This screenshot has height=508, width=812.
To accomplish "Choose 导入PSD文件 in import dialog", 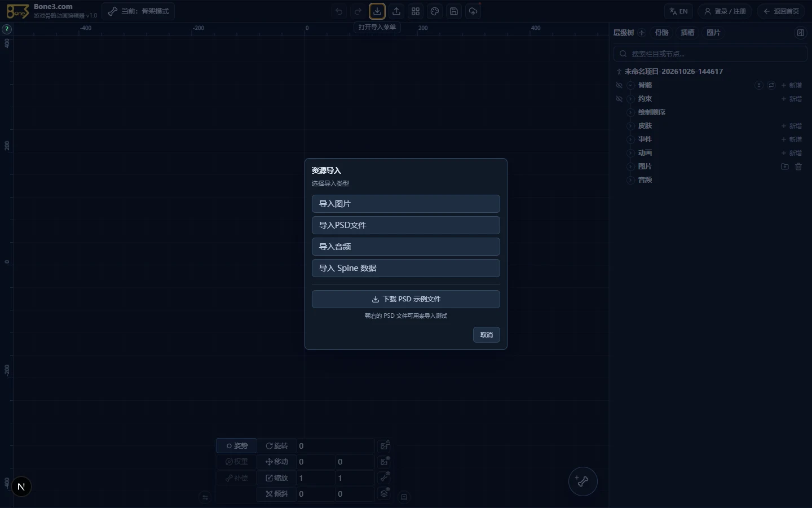I will click(x=406, y=225).
